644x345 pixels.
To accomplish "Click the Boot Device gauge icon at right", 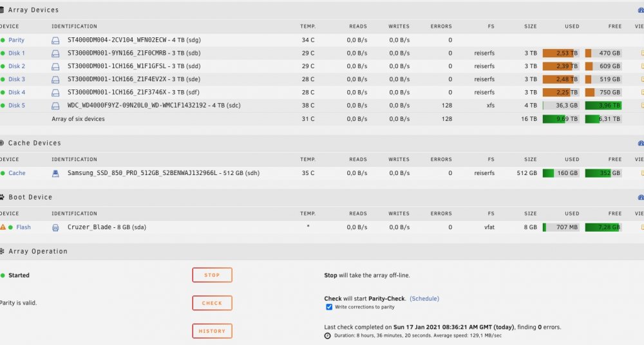I will 641,197.
